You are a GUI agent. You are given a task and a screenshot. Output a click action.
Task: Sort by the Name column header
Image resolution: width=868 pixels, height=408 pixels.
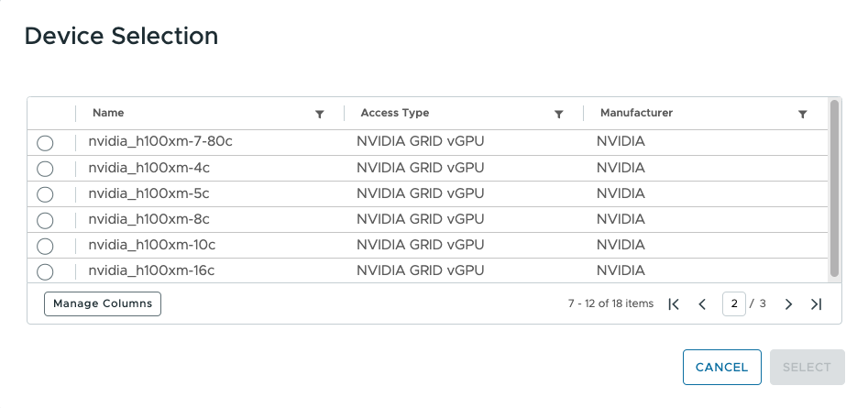(x=108, y=113)
